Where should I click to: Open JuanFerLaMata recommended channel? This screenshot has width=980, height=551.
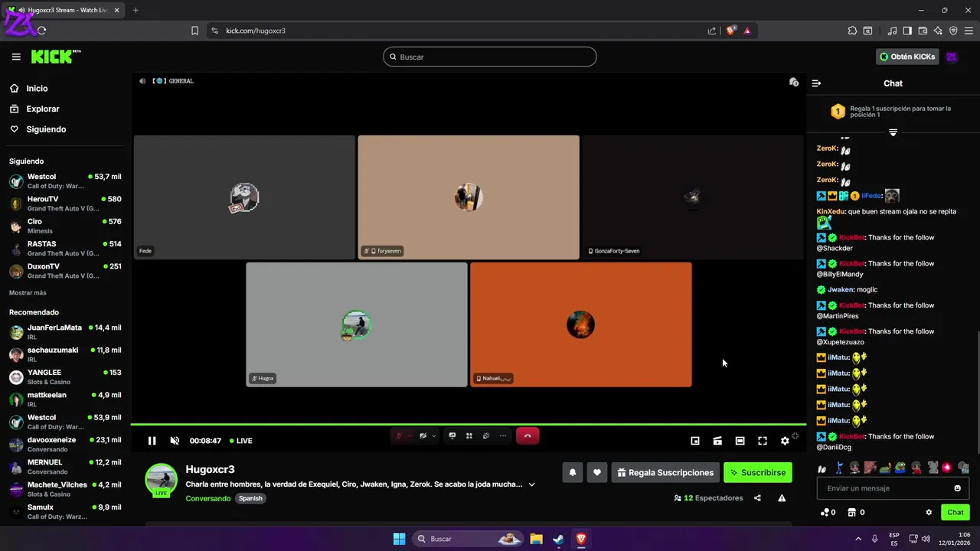pos(65,332)
